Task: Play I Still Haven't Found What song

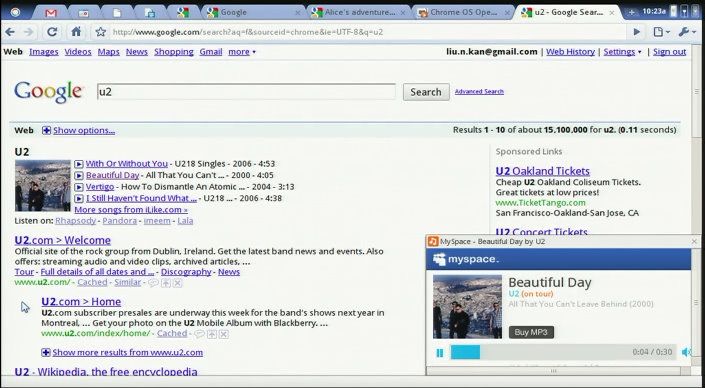Action: [x=79, y=198]
